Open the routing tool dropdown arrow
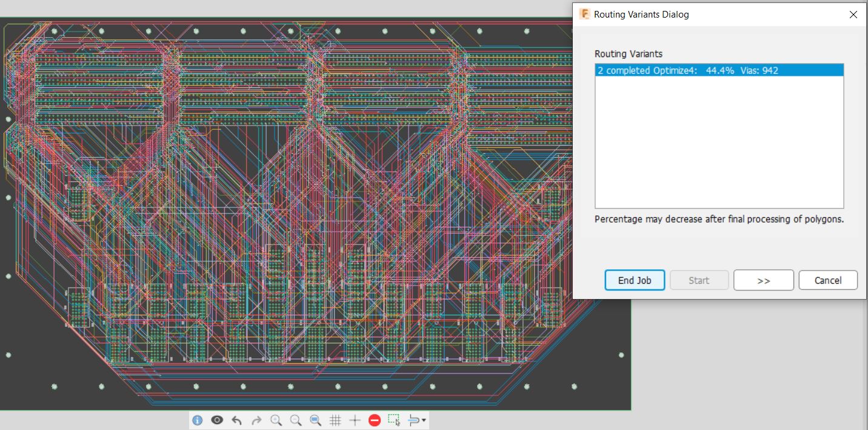 click(x=422, y=420)
